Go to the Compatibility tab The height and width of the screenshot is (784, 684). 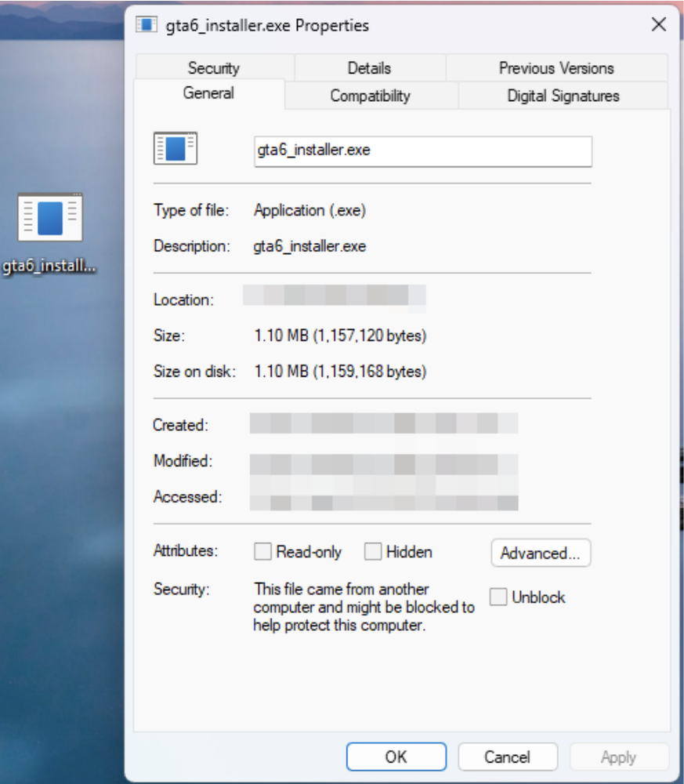point(371,96)
